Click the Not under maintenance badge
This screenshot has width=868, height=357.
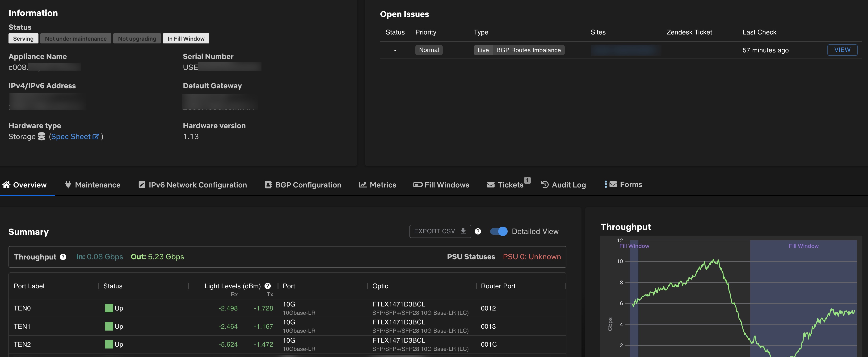click(76, 38)
